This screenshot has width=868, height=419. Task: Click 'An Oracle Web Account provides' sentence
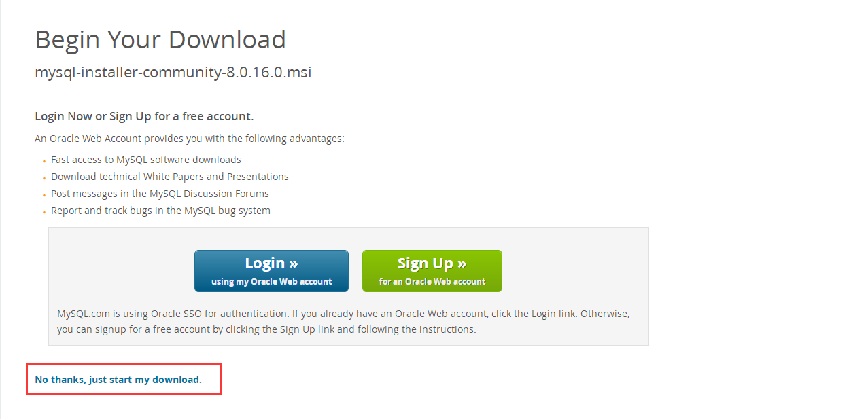[190, 139]
